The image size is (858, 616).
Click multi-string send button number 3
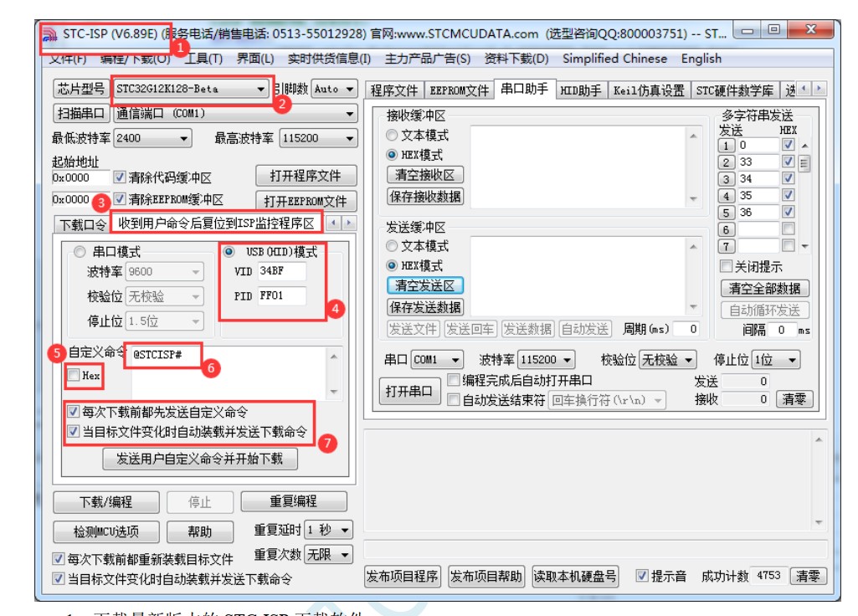click(x=726, y=179)
